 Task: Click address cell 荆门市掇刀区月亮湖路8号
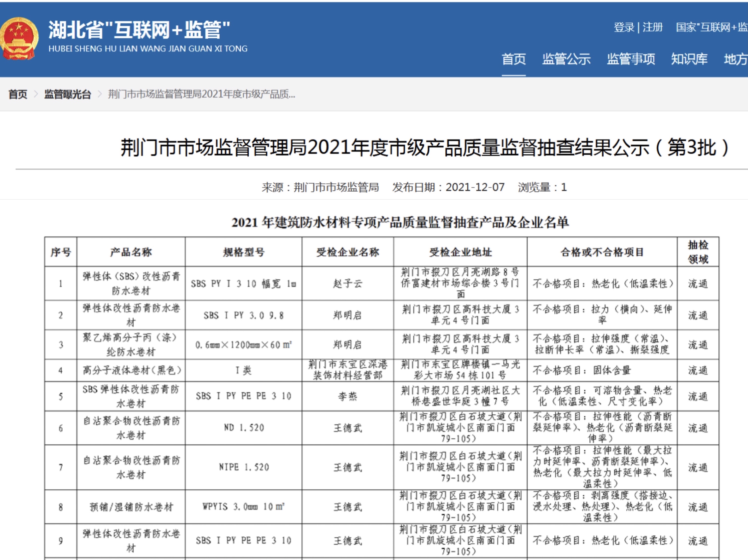pos(460,283)
